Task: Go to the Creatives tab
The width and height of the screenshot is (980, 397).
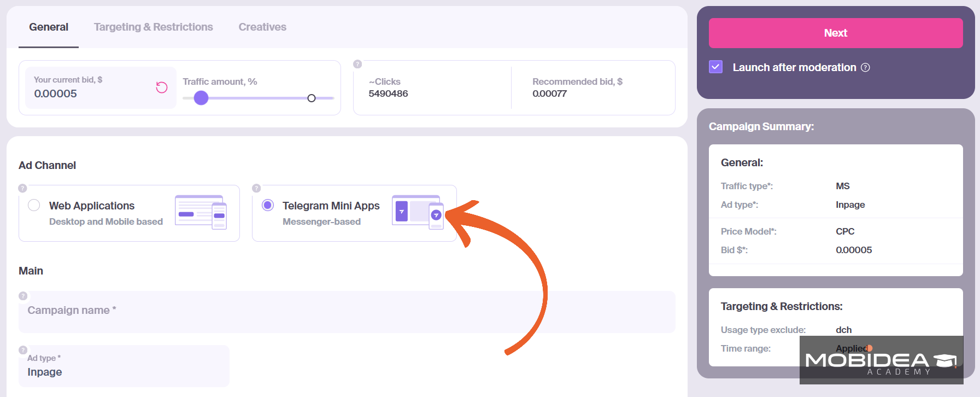Action: (x=262, y=27)
